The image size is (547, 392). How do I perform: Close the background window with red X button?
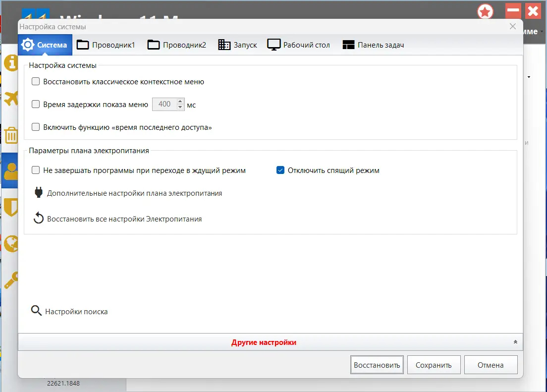(x=534, y=11)
